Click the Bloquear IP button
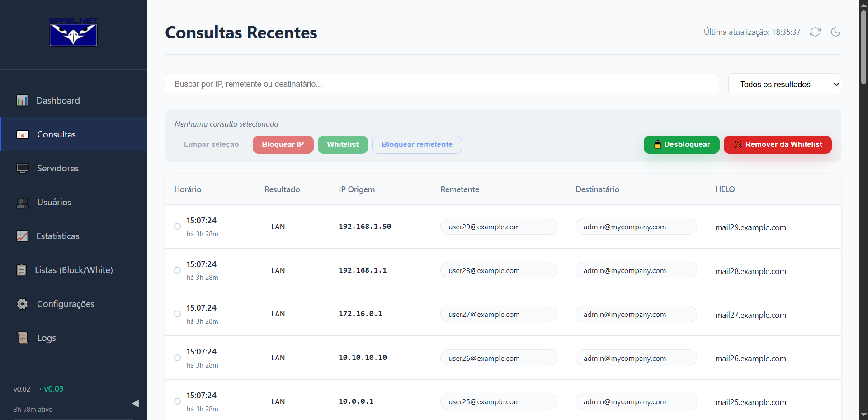Screen dimensions: 868x420 283,145
